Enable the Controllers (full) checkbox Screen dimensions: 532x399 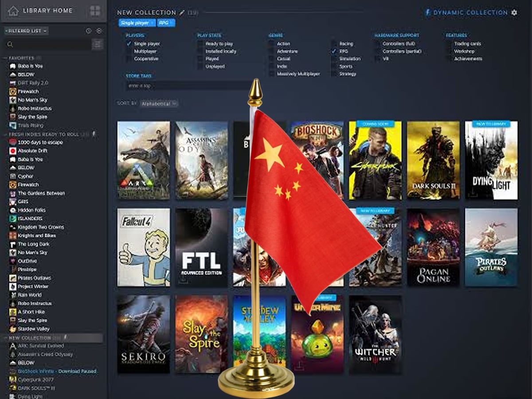tap(377, 44)
